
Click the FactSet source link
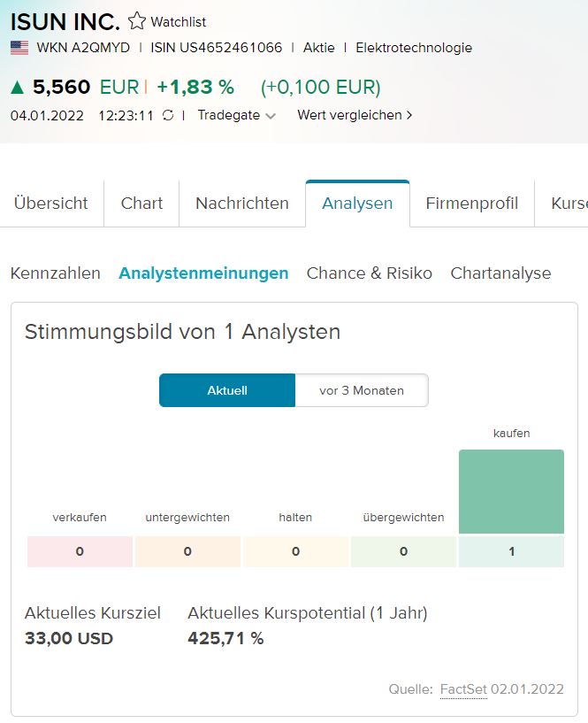tap(463, 689)
